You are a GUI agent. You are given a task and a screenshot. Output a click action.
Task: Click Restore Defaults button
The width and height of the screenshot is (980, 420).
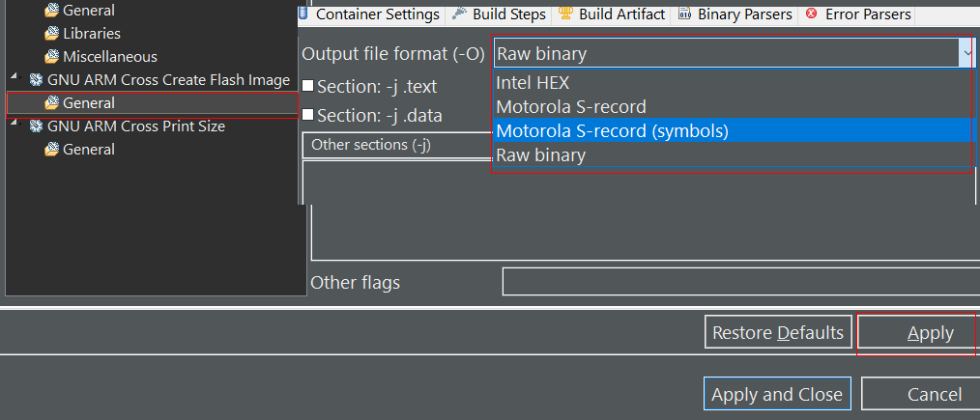point(778,332)
